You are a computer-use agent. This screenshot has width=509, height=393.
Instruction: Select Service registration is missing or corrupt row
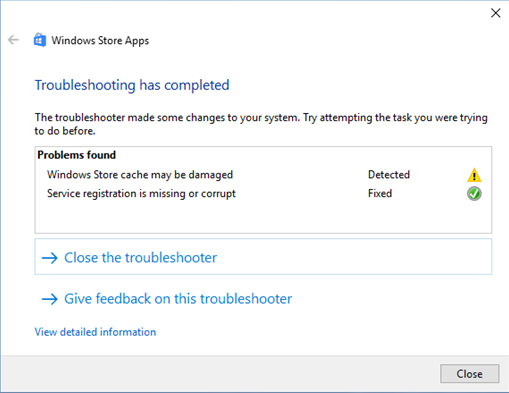(263, 194)
